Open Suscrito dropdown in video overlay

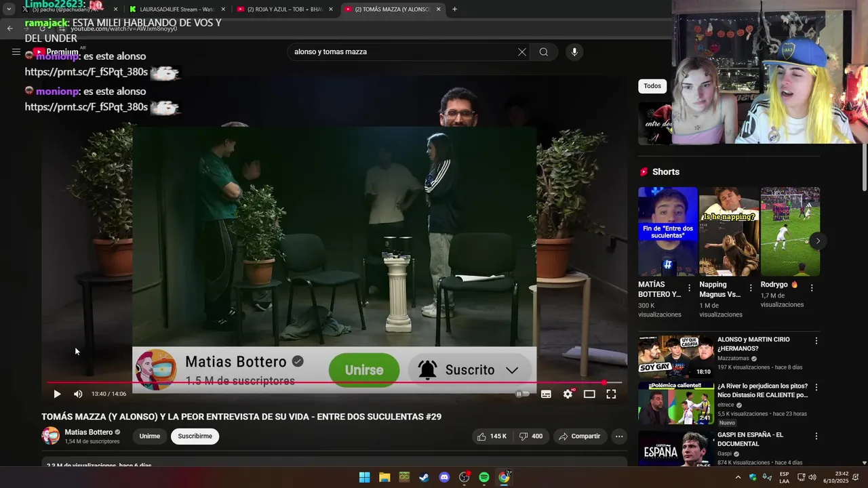pyautogui.click(x=470, y=370)
